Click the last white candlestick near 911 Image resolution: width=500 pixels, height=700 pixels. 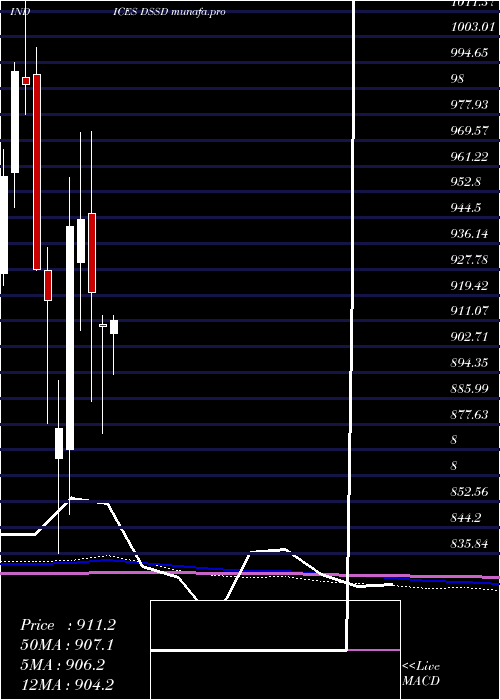click(x=114, y=327)
